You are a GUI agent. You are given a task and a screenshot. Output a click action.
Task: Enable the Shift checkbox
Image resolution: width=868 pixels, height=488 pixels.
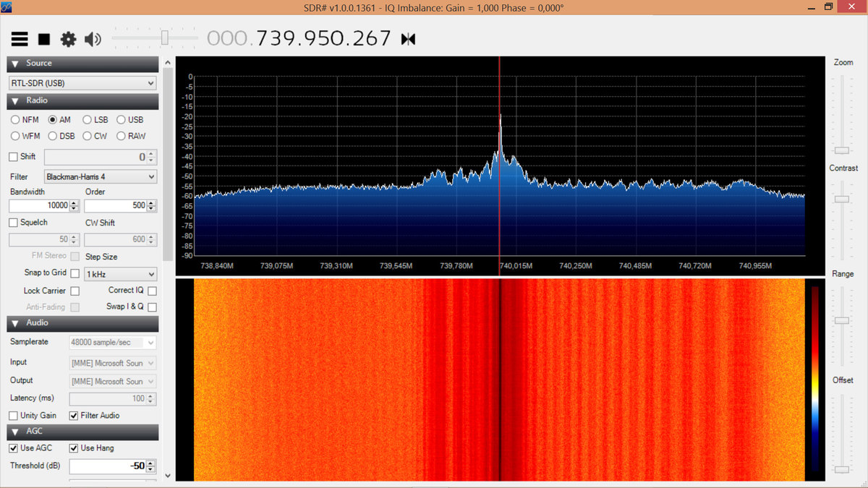point(13,157)
